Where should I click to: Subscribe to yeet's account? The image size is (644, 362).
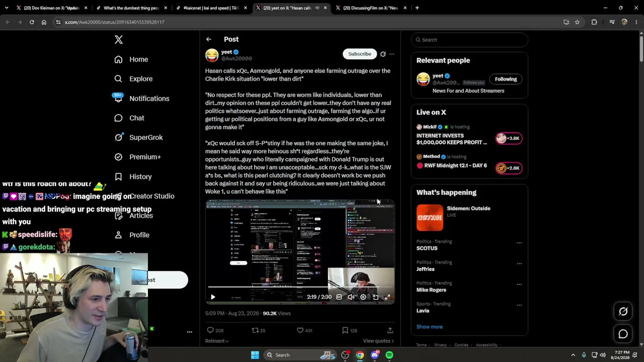tap(360, 54)
